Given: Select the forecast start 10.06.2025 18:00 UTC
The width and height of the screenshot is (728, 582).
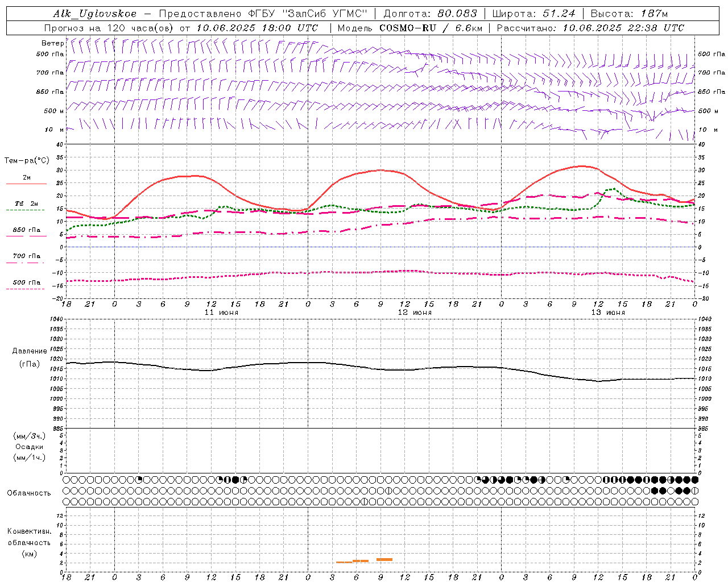Looking at the screenshot, I should point(258,28).
